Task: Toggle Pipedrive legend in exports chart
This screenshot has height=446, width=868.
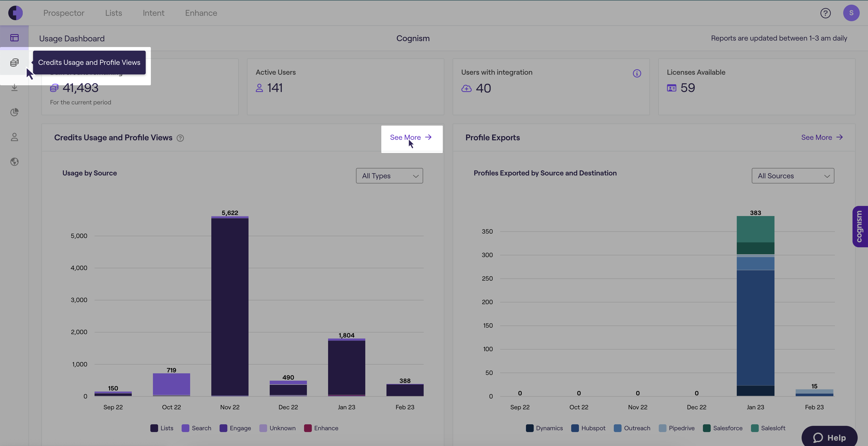Action: 676,428
